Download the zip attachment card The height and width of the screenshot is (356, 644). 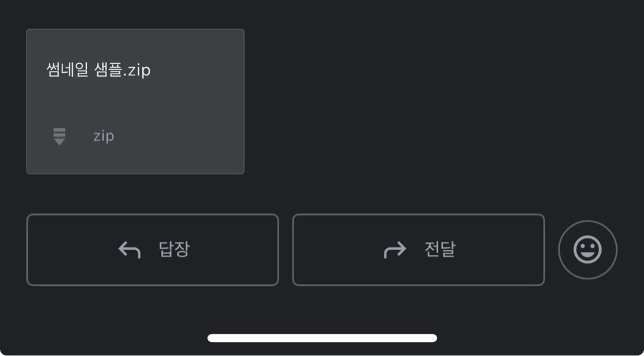point(135,101)
